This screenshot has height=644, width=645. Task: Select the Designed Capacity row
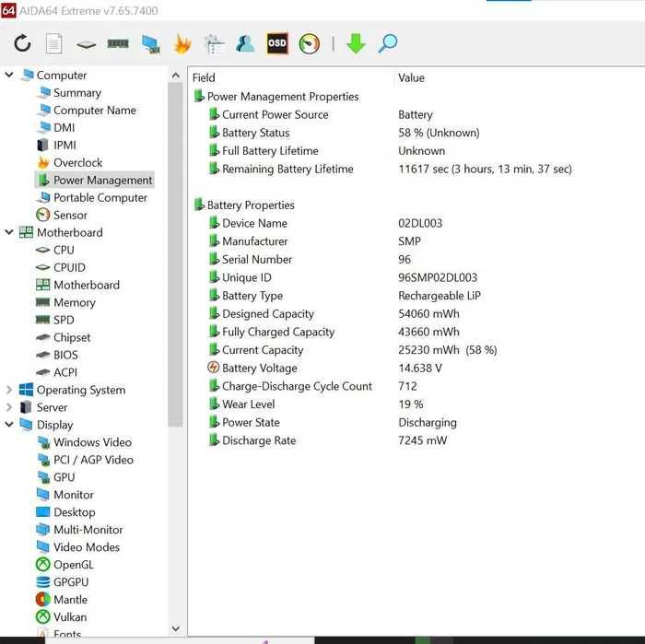pos(417,314)
